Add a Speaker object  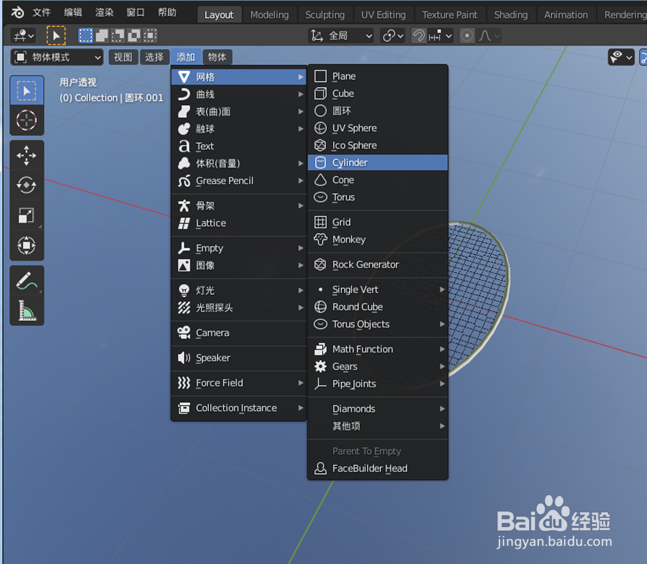(239, 358)
